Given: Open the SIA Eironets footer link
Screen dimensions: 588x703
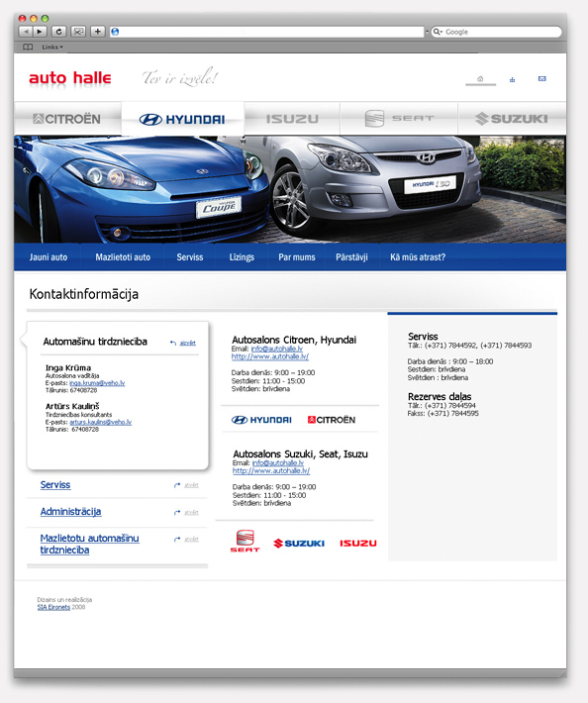Looking at the screenshot, I should click(x=53, y=607).
